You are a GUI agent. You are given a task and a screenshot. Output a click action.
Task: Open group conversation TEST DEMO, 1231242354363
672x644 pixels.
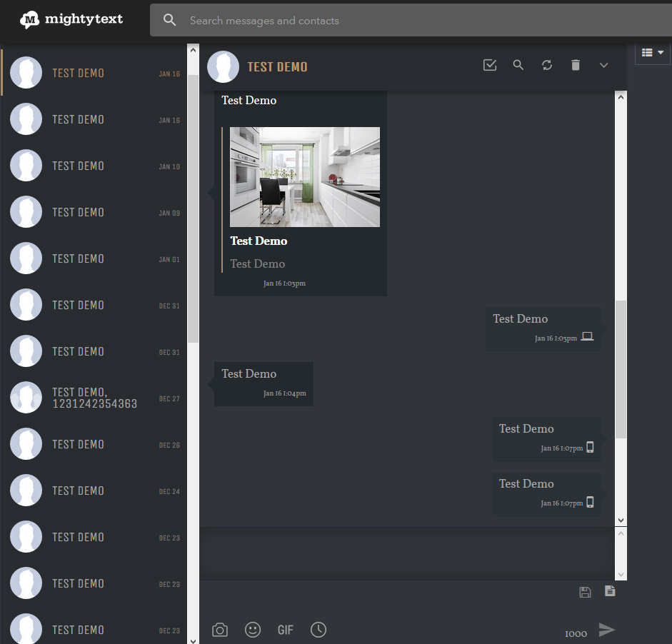[94, 398]
